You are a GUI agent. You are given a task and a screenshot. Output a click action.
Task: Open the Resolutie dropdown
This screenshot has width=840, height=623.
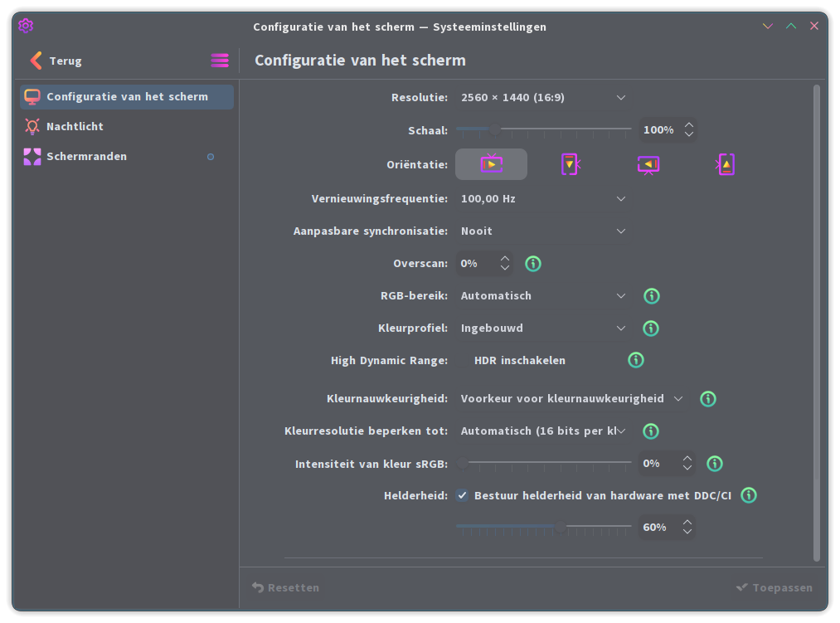coord(542,98)
